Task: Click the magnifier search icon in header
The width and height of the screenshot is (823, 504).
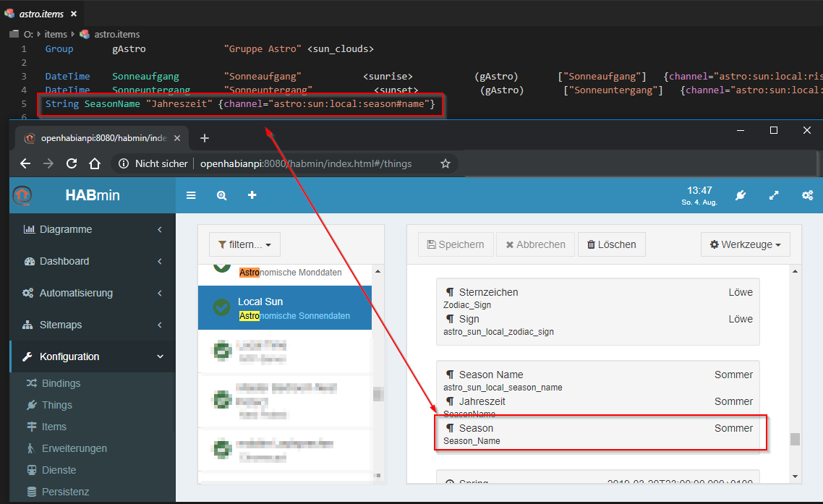Action: coord(221,195)
